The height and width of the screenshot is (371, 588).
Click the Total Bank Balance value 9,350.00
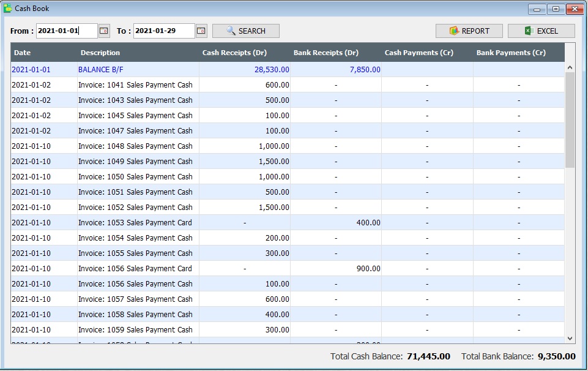point(557,356)
